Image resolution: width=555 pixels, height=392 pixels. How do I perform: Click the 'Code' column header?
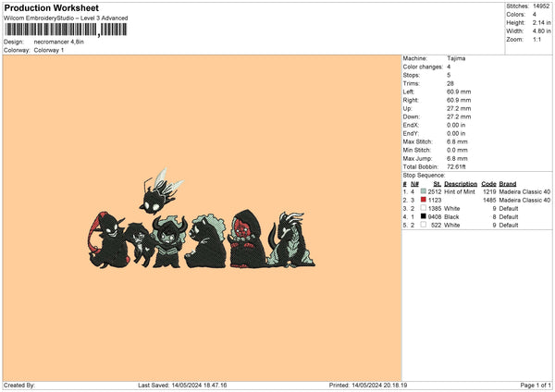(488, 184)
